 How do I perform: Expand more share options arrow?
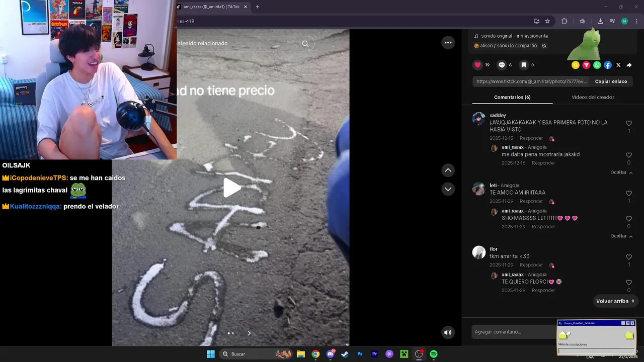coord(629,65)
